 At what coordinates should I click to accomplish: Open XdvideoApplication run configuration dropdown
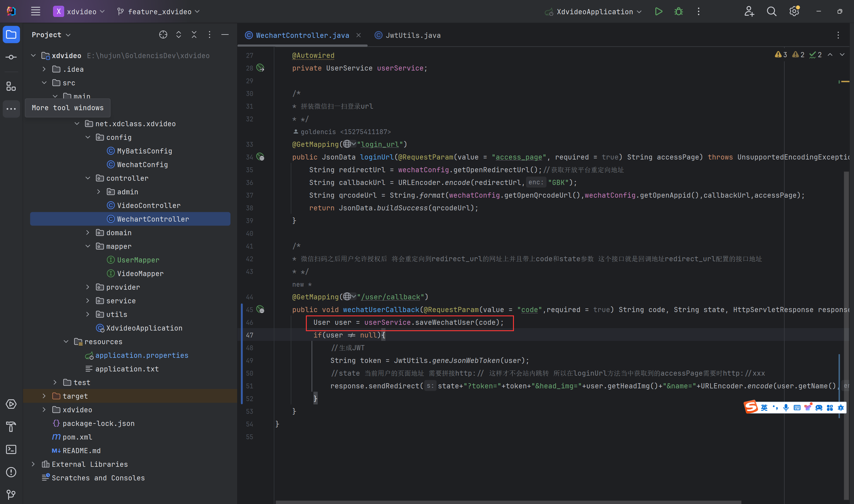tap(593, 12)
